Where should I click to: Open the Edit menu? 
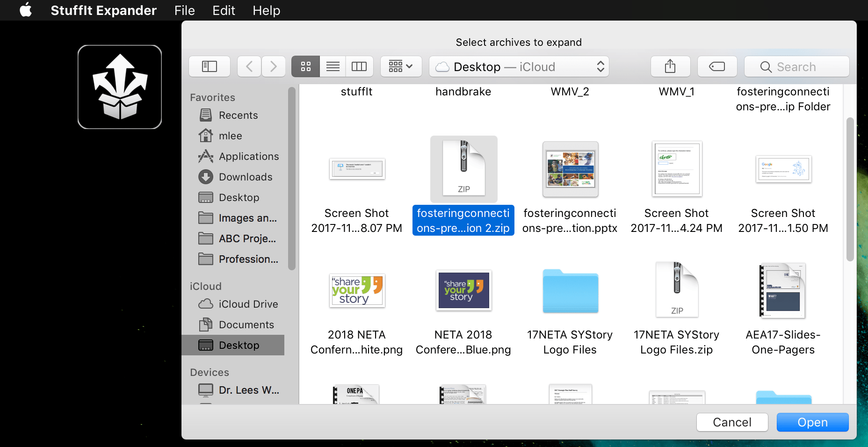click(224, 10)
